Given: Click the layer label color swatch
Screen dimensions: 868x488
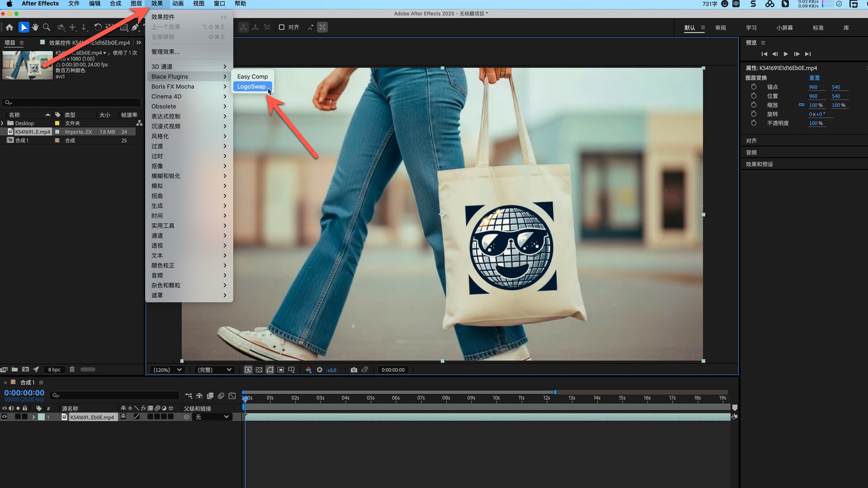Looking at the screenshot, I should click(41, 417).
